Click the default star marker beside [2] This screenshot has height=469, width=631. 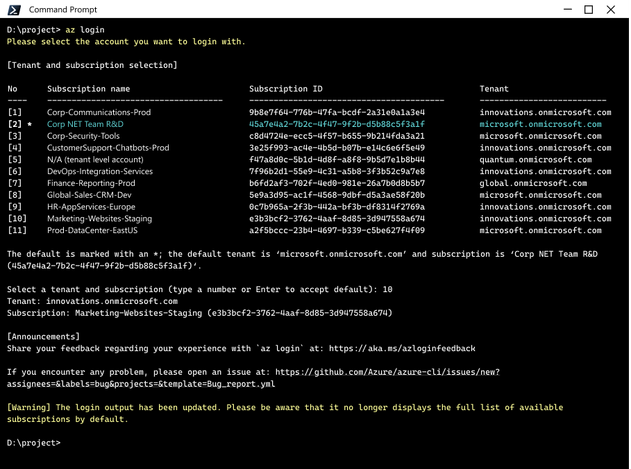pos(30,124)
